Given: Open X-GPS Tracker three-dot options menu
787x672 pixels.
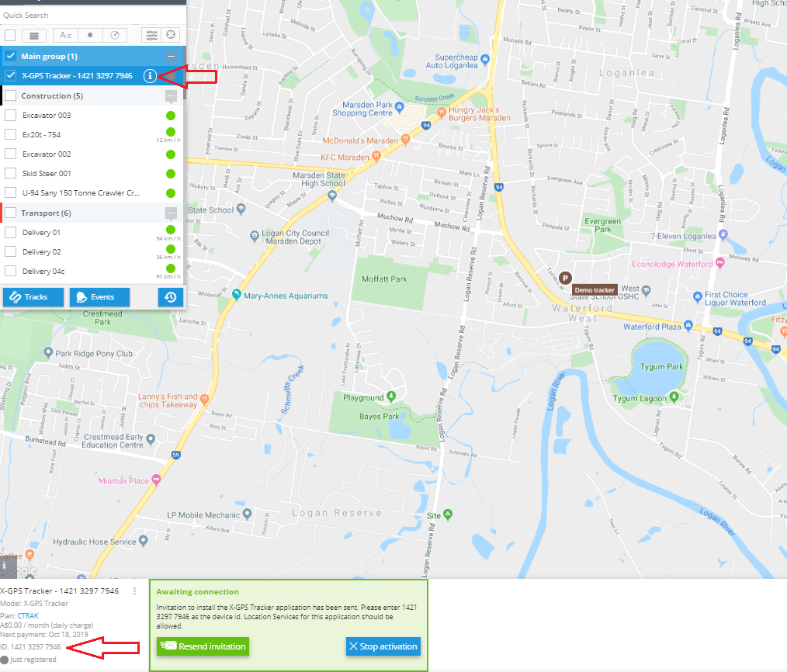Looking at the screenshot, I should (134, 591).
